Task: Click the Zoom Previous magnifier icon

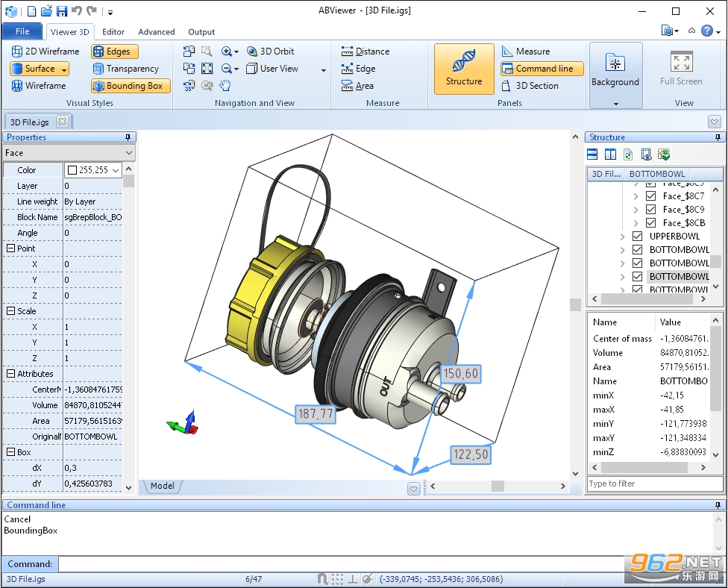Action: click(x=207, y=86)
